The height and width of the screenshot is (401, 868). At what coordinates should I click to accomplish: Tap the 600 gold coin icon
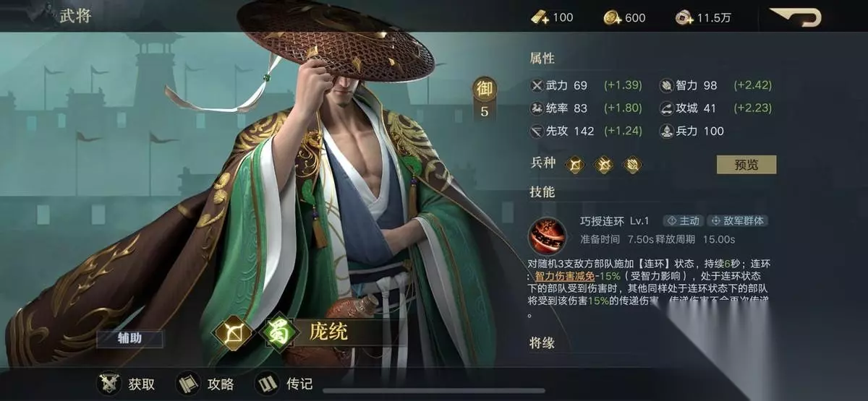click(613, 17)
